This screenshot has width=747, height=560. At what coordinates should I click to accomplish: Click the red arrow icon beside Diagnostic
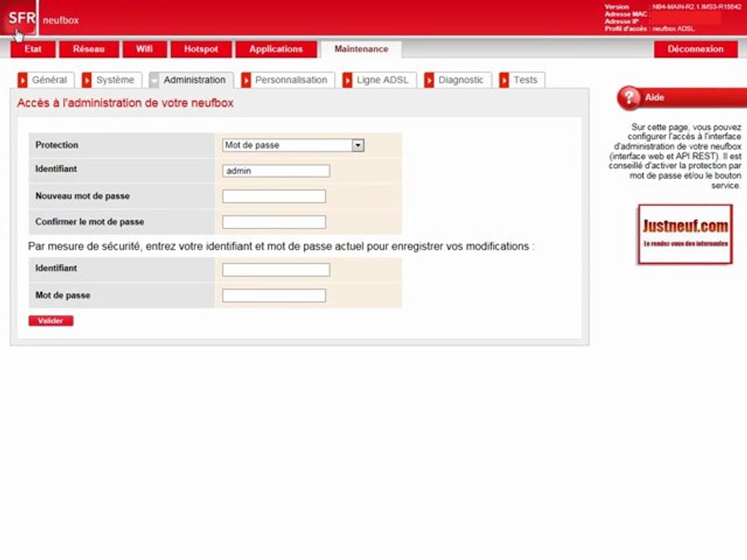[430, 80]
